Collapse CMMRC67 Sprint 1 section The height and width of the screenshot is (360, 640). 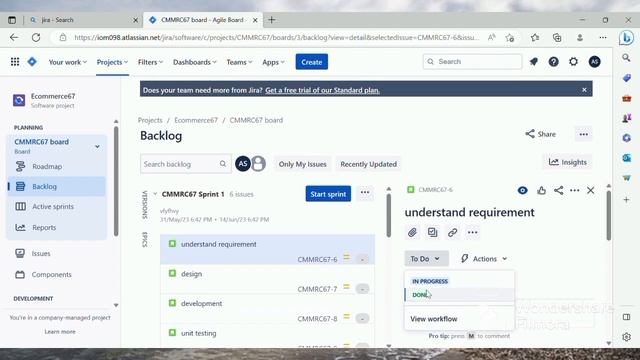coord(155,194)
